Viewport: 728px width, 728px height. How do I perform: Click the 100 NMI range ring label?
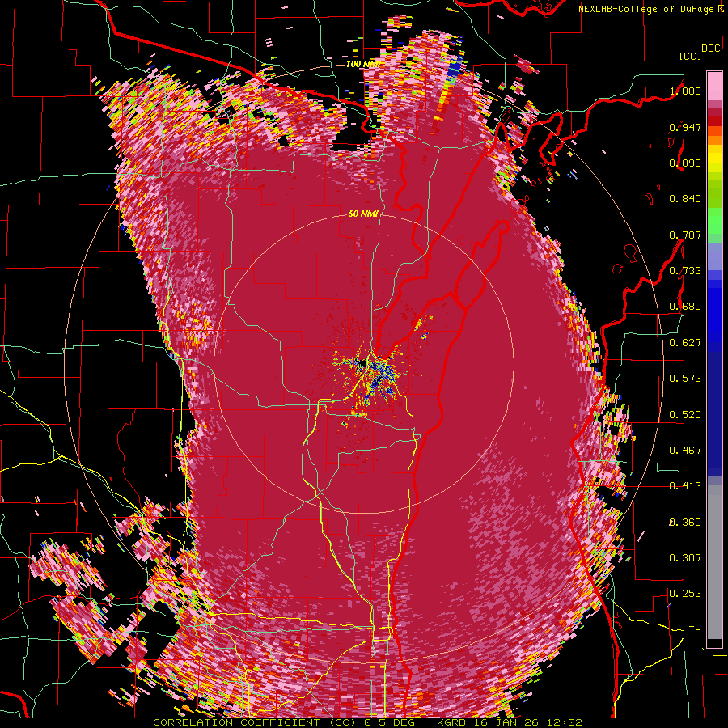pyautogui.click(x=363, y=64)
